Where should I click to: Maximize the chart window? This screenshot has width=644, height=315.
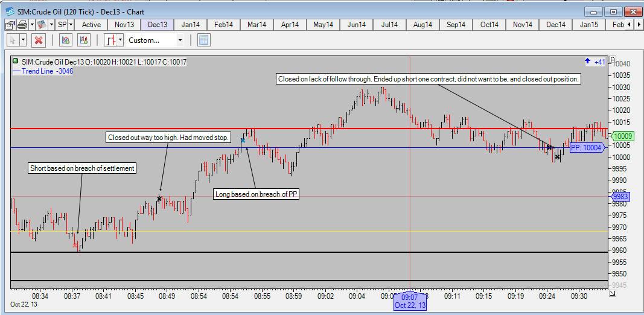pos(614,11)
